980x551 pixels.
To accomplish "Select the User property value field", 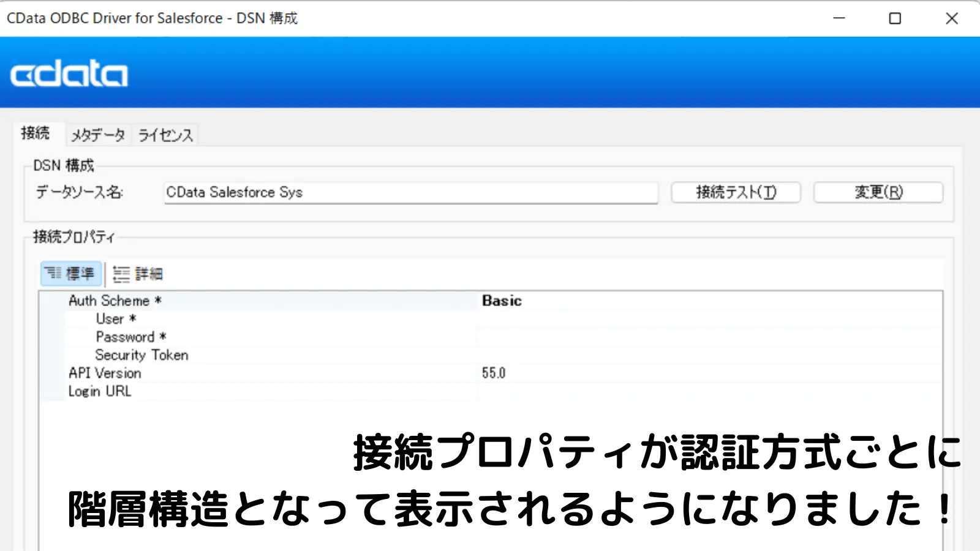I will [x=710, y=319].
